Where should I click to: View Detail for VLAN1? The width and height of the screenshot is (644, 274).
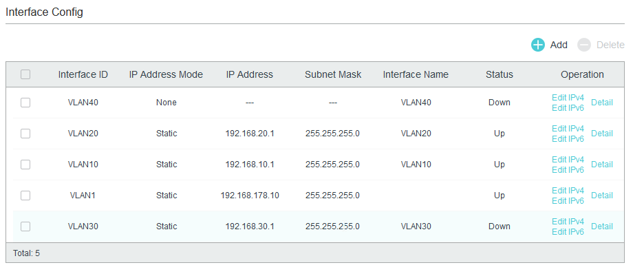pos(602,196)
